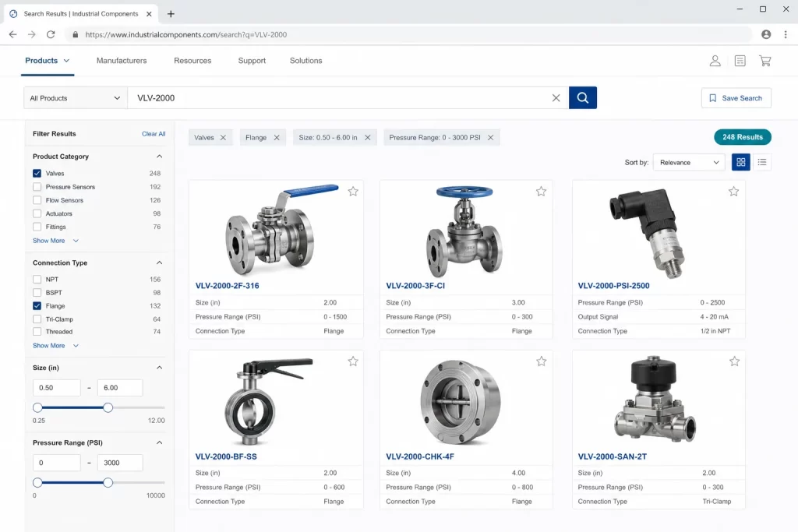Screen dimensions: 798x532
Task: Click the Pressure Range upper slider handle
Action: coord(108,483)
